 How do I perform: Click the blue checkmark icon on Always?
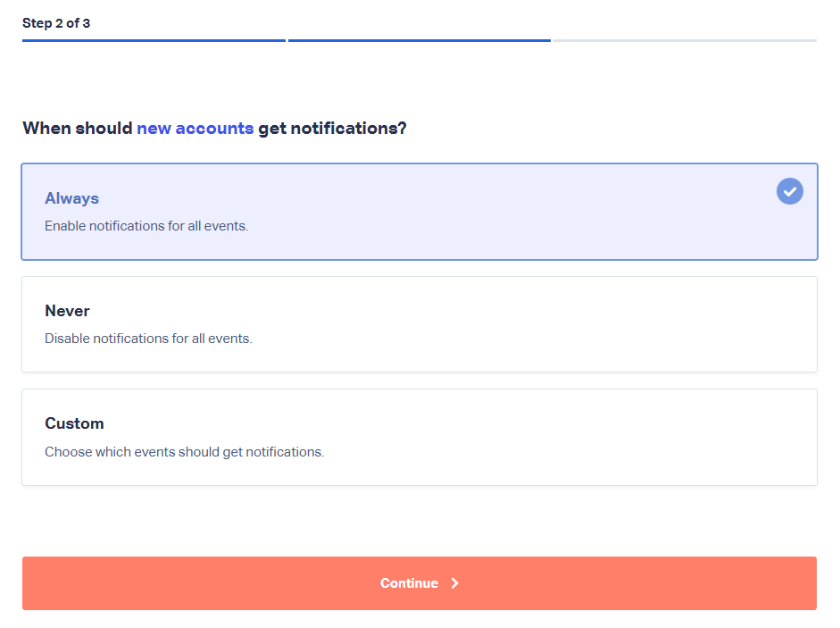click(x=790, y=191)
